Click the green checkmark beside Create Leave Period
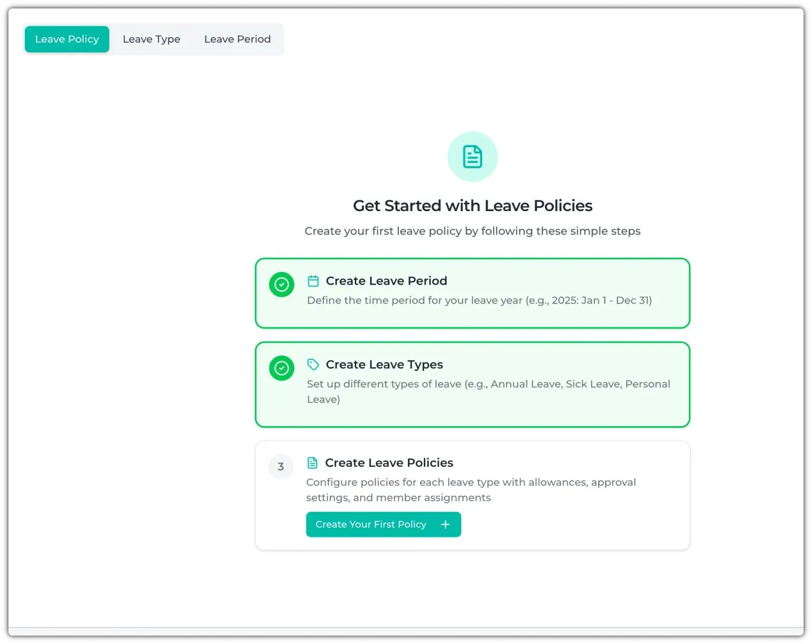812x644 pixels. [x=282, y=285]
